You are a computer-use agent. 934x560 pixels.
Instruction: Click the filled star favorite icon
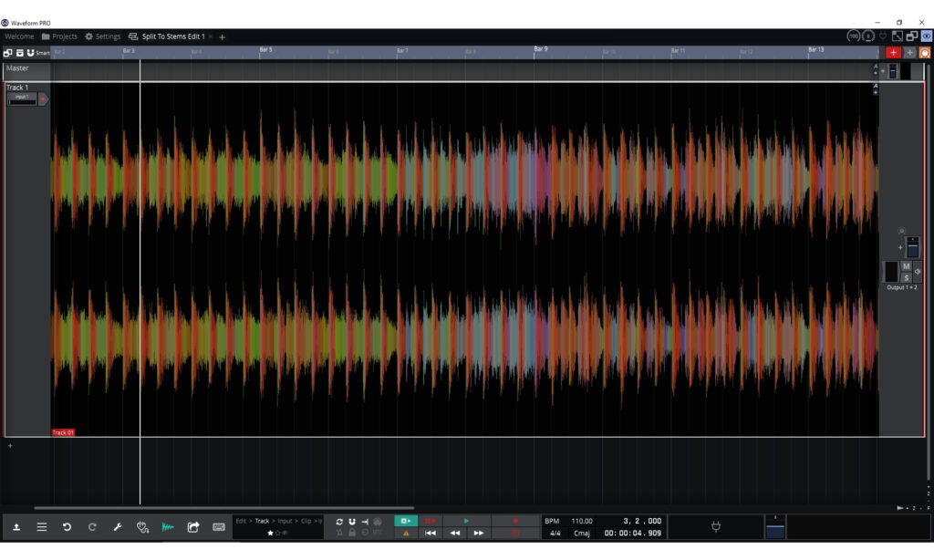click(270, 534)
